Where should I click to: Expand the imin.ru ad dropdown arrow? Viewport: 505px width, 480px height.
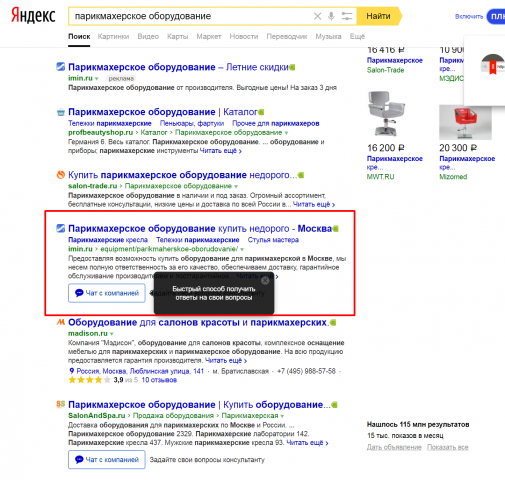(97, 79)
